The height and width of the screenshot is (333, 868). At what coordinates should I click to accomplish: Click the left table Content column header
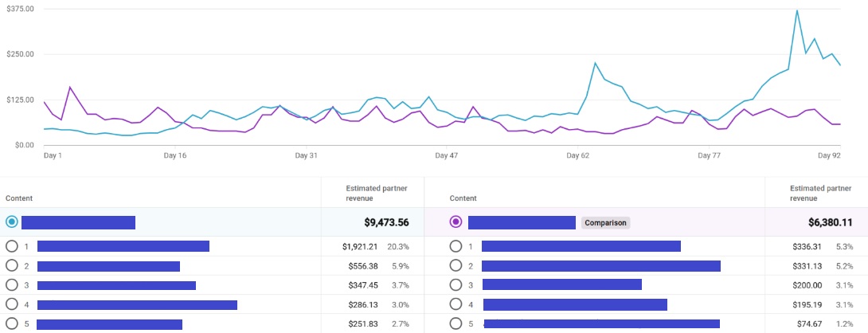point(19,198)
